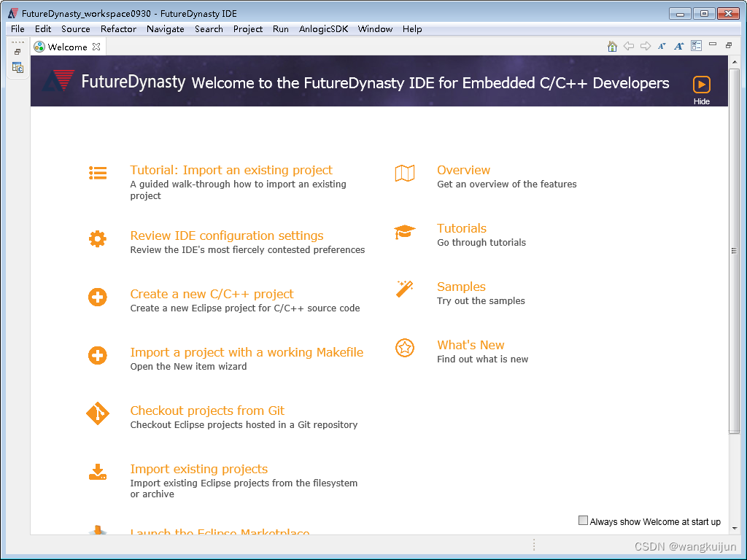747x560 pixels.
Task: Click the vertical scrollbar thumb of Welcome page
Action: pos(734,251)
